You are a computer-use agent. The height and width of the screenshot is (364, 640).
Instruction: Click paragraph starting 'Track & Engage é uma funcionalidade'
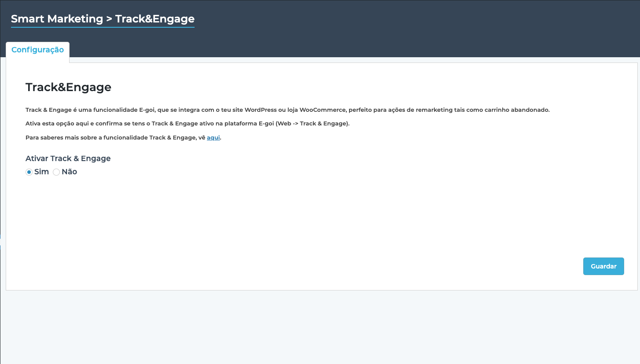287,110
